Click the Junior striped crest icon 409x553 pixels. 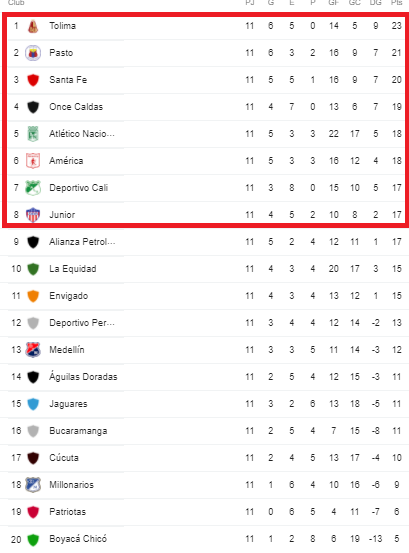tap(33, 215)
